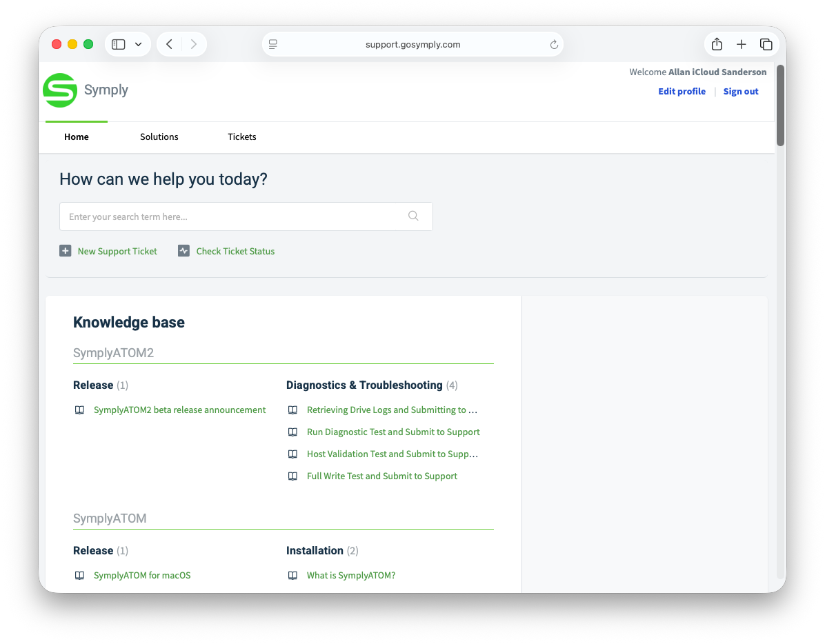Go forward with the forward arrow

[194, 44]
